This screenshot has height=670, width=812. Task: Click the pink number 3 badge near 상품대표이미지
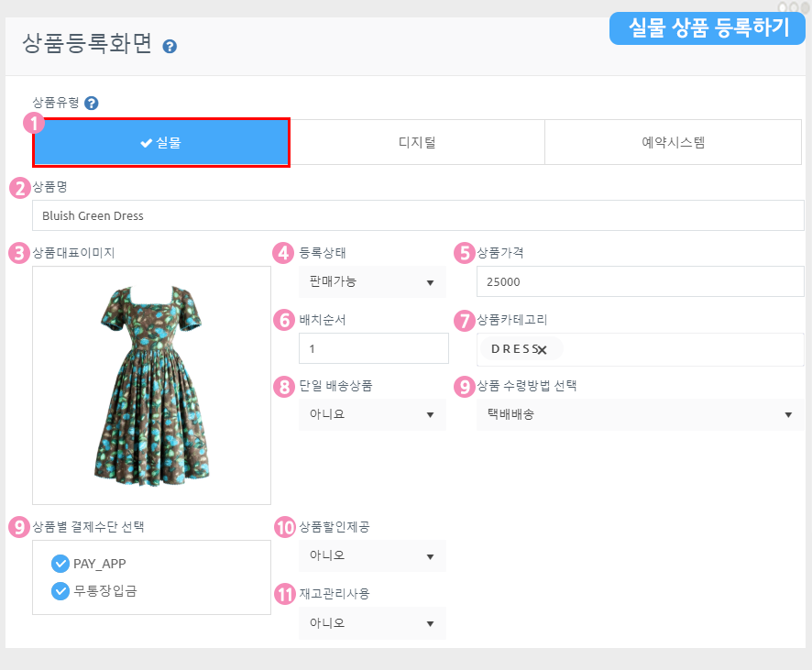coord(18,253)
